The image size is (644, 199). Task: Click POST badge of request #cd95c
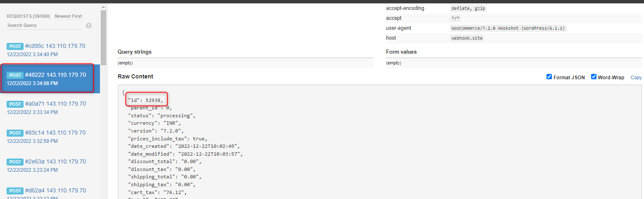[x=15, y=46]
